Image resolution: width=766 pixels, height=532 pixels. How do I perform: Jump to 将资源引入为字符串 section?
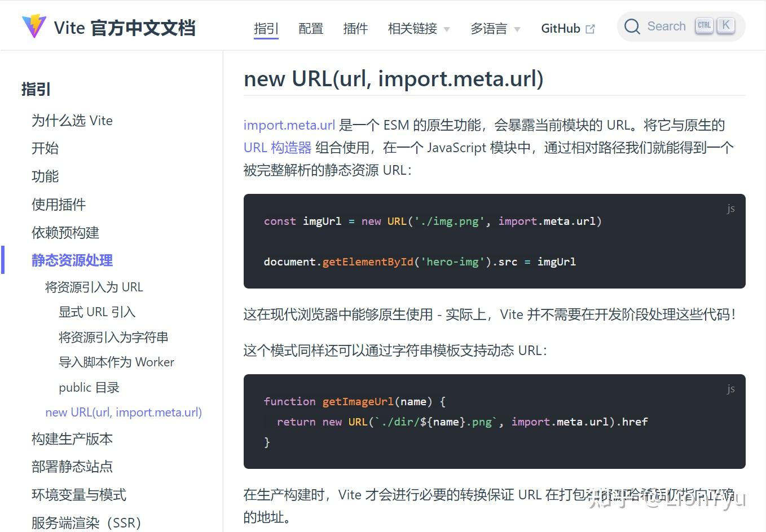coord(113,337)
